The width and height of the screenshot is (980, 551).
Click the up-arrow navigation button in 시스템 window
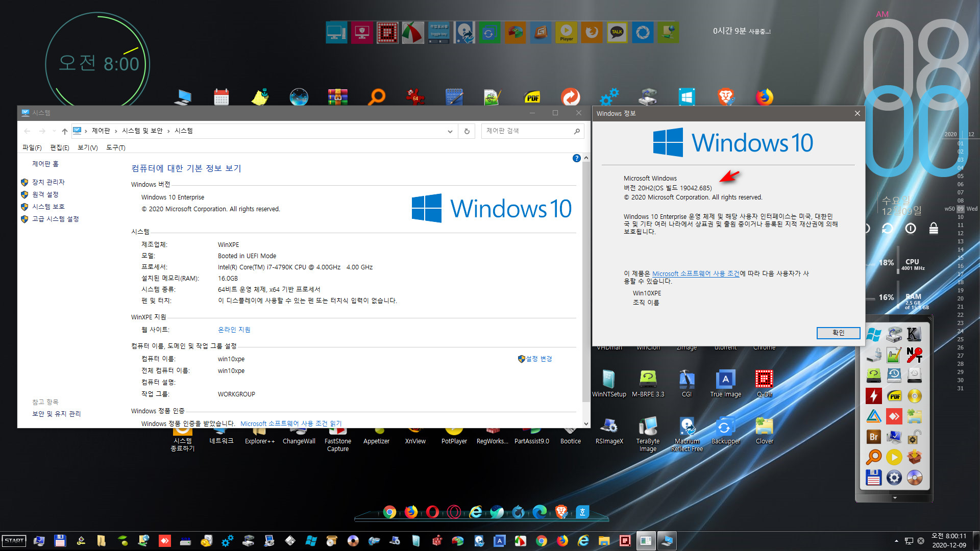tap(65, 131)
